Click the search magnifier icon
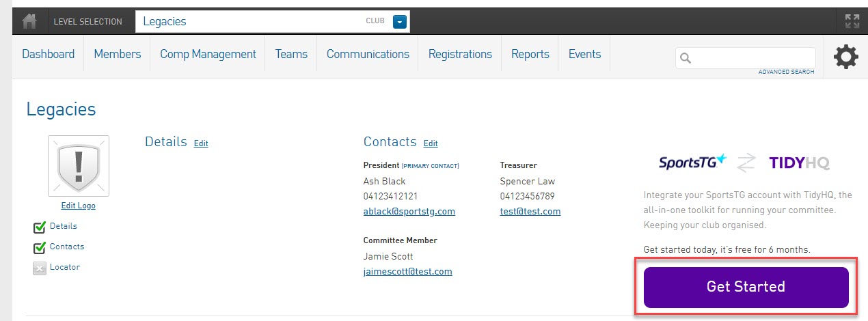 point(686,58)
